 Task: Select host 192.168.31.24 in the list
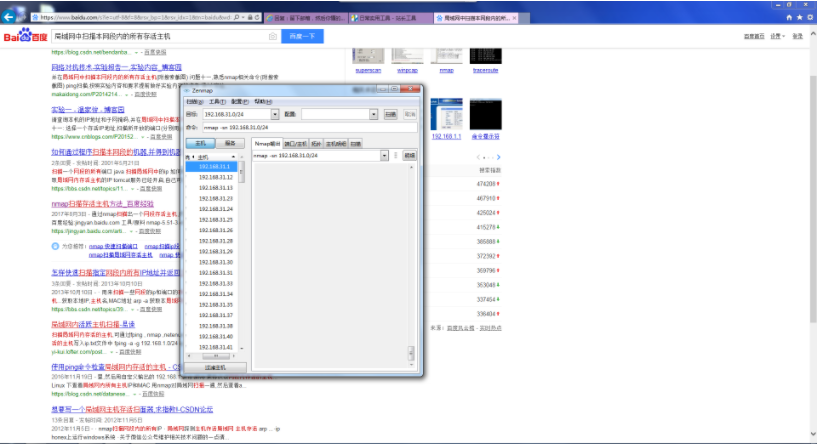click(212, 209)
